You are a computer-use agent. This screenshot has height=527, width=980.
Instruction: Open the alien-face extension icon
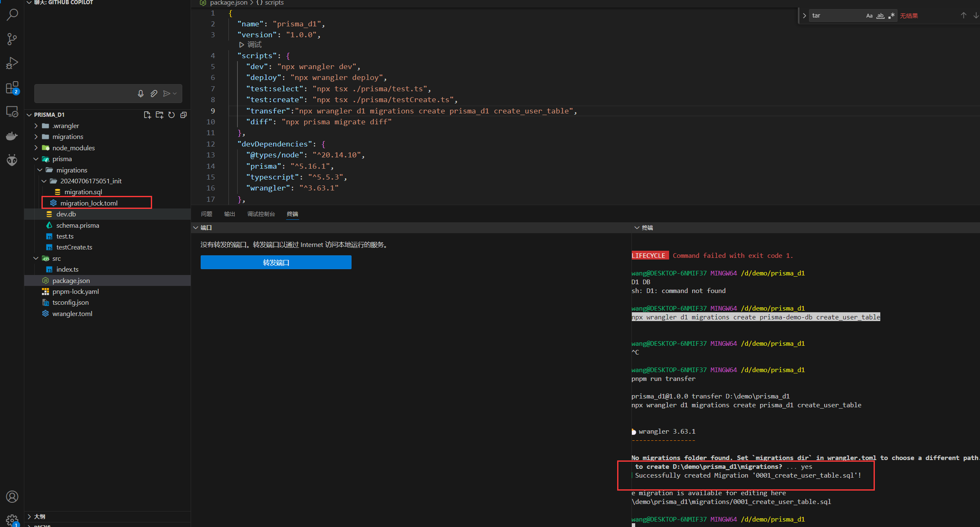[12, 160]
